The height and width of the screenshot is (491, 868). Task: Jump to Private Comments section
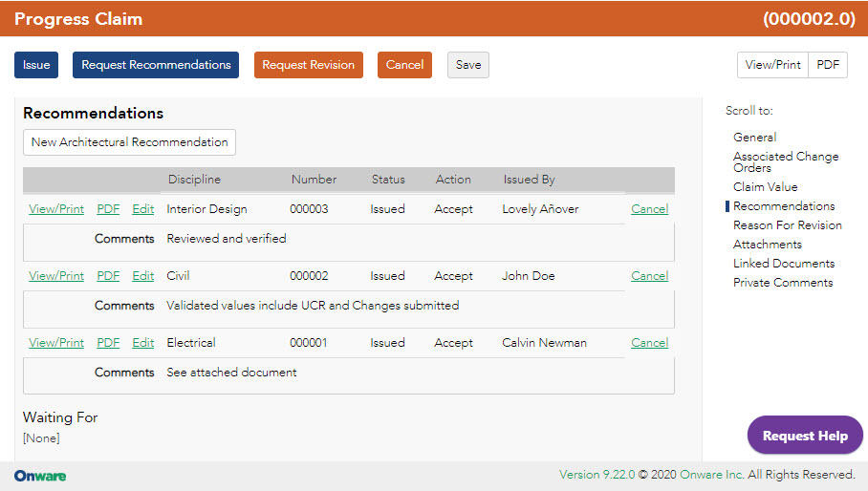click(783, 283)
